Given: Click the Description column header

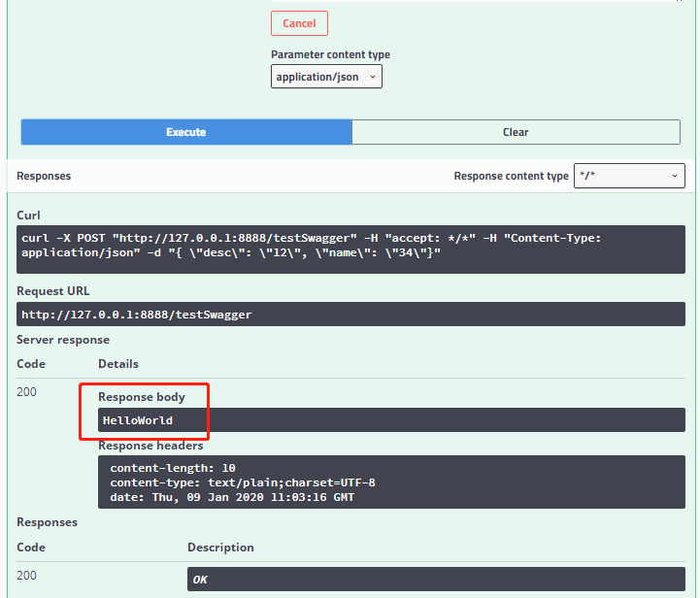Looking at the screenshot, I should (x=220, y=548).
